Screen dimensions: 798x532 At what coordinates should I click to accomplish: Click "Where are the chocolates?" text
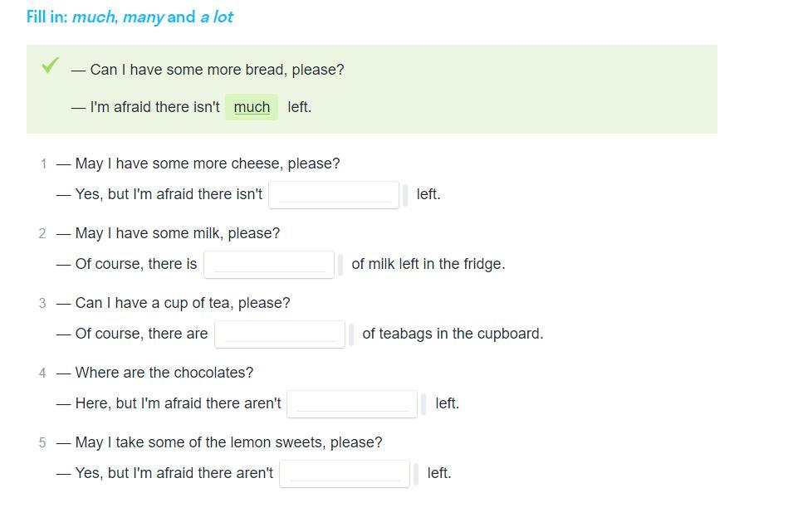point(164,373)
